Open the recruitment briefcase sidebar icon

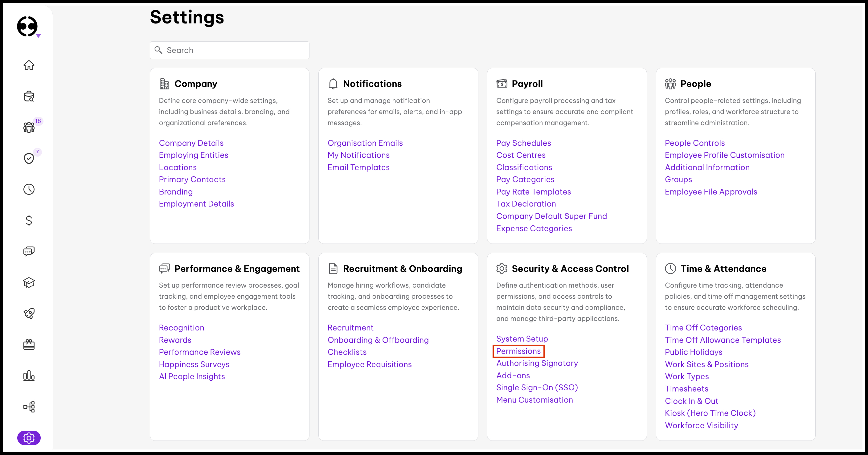point(29,96)
